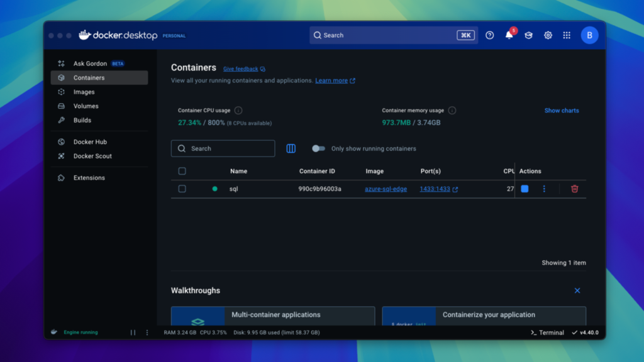The height and width of the screenshot is (362, 644).
Task: Pause the Docker engine
Action: (x=133, y=332)
